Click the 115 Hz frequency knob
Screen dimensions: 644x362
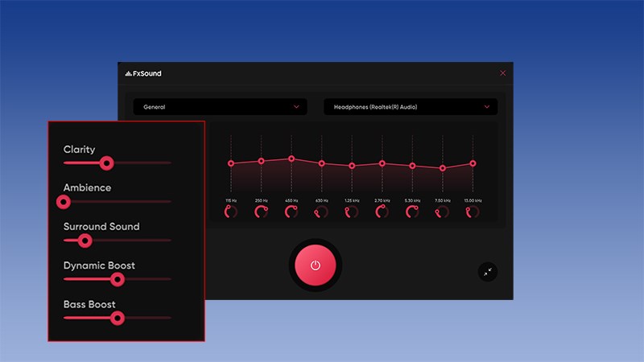point(231,212)
